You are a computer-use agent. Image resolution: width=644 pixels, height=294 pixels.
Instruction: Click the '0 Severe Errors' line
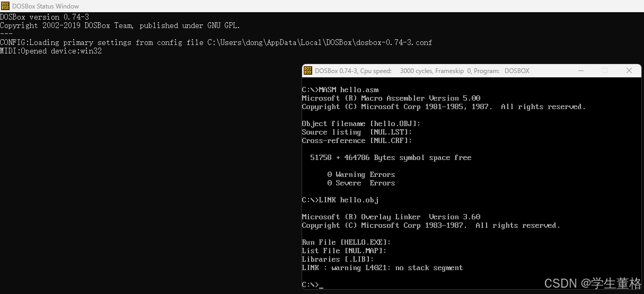[361, 183]
